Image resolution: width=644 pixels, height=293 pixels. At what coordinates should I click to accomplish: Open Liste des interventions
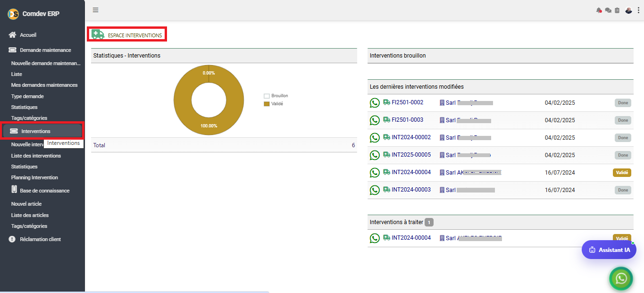(x=36, y=156)
